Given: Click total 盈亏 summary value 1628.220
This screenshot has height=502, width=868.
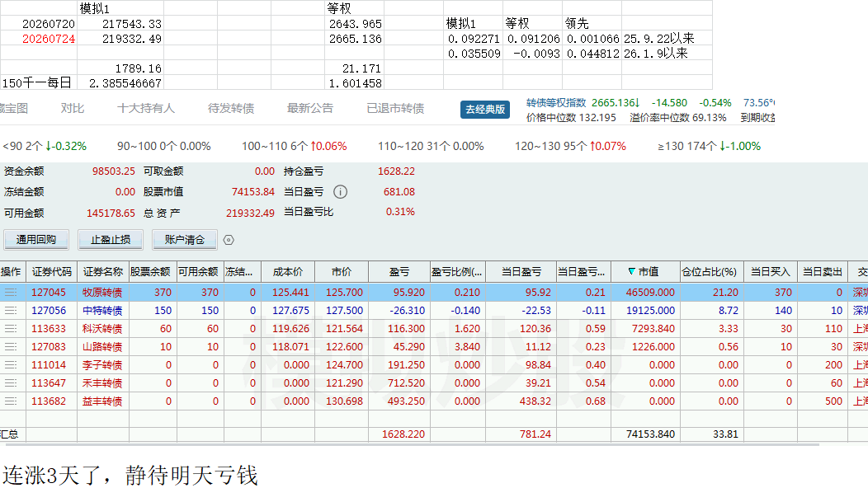Looking at the screenshot, I should (403, 434).
